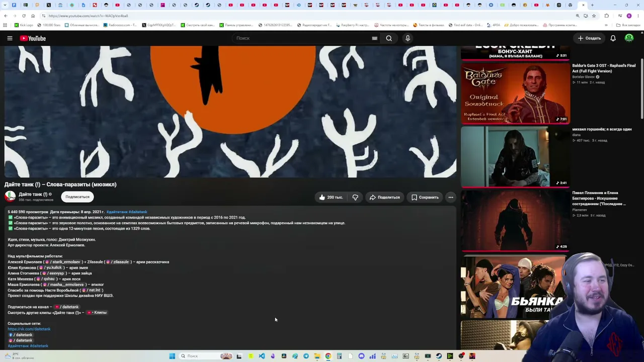
Task: Open Google Chrome from the taskbar
Action: pos(328,356)
